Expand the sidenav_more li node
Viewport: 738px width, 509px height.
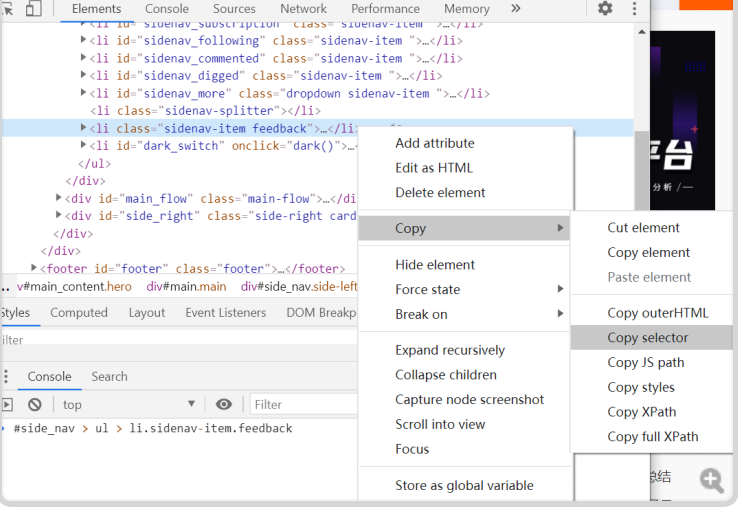[83, 92]
